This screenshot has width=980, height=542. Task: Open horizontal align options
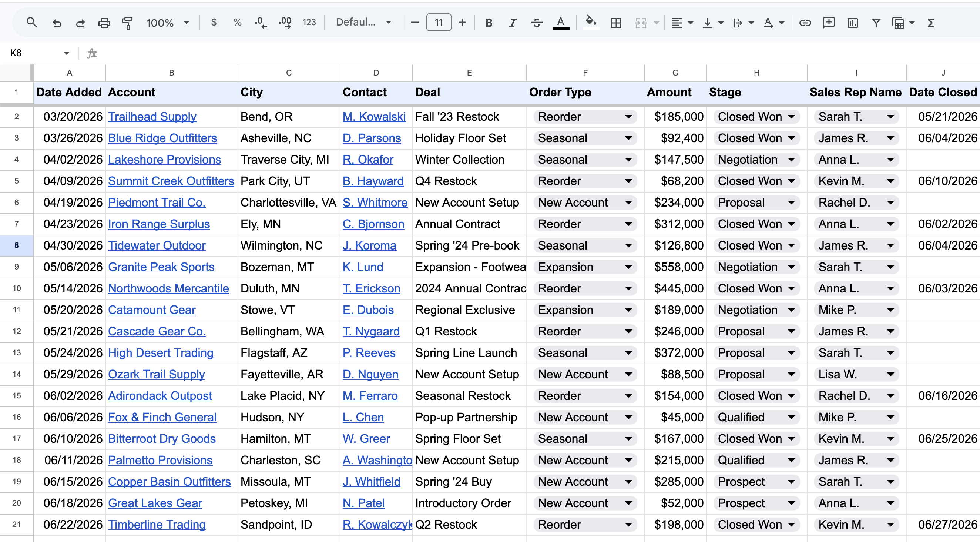coord(681,23)
